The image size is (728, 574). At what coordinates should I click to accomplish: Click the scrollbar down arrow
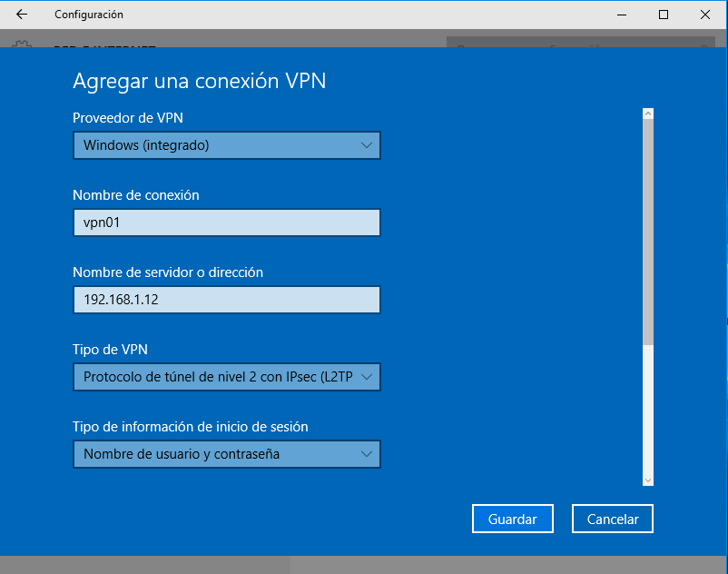coord(647,480)
